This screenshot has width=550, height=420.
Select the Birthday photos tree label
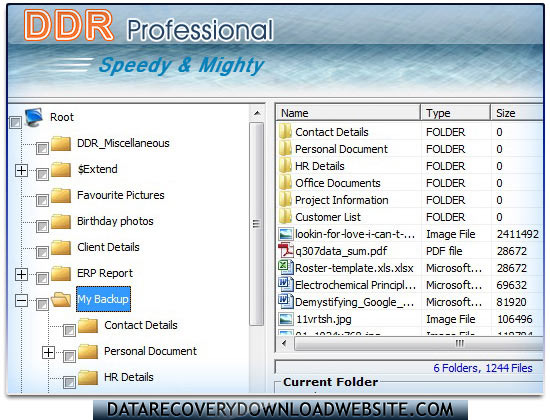115,221
